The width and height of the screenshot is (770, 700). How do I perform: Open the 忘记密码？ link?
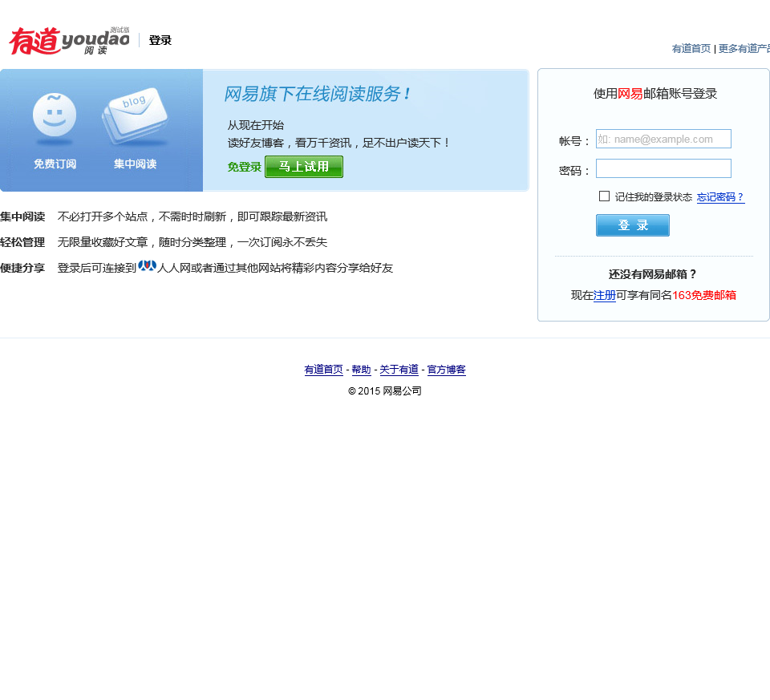(x=720, y=197)
